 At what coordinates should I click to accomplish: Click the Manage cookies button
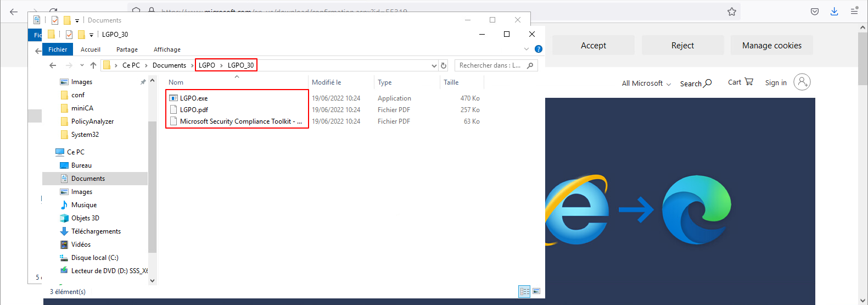click(771, 46)
